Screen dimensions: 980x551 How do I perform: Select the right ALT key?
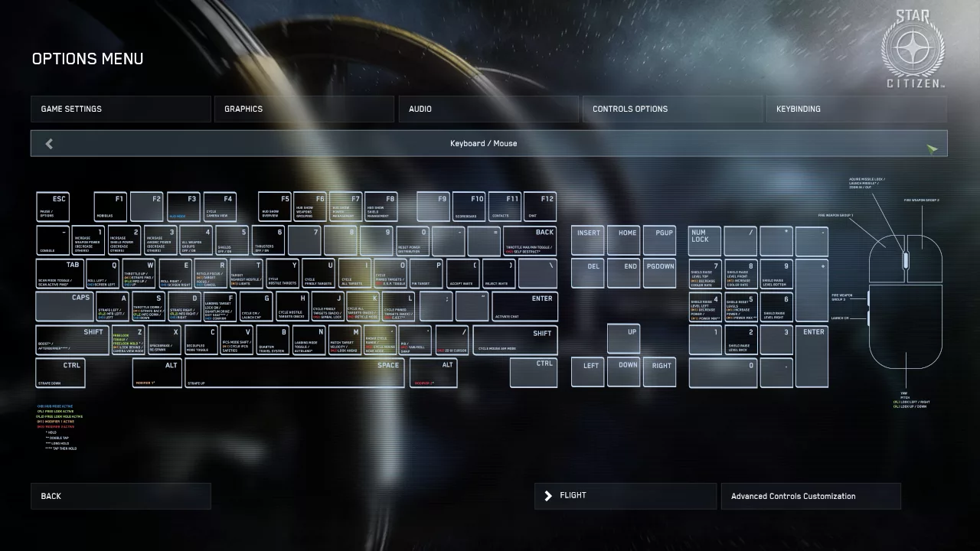(x=433, y=373)
